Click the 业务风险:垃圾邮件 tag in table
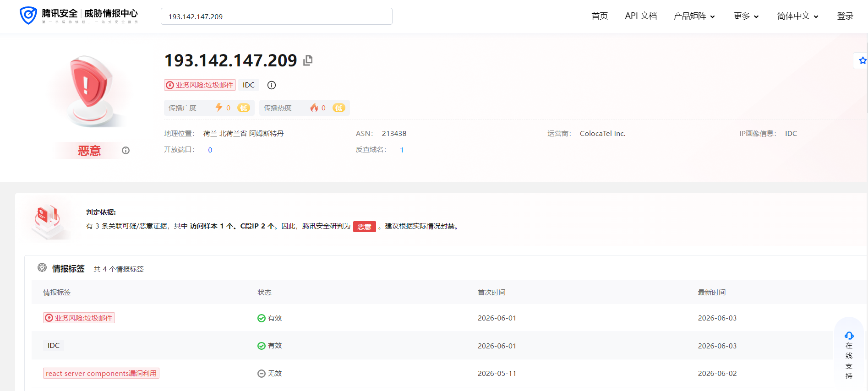The image size is (868, 391). (79, 318)
